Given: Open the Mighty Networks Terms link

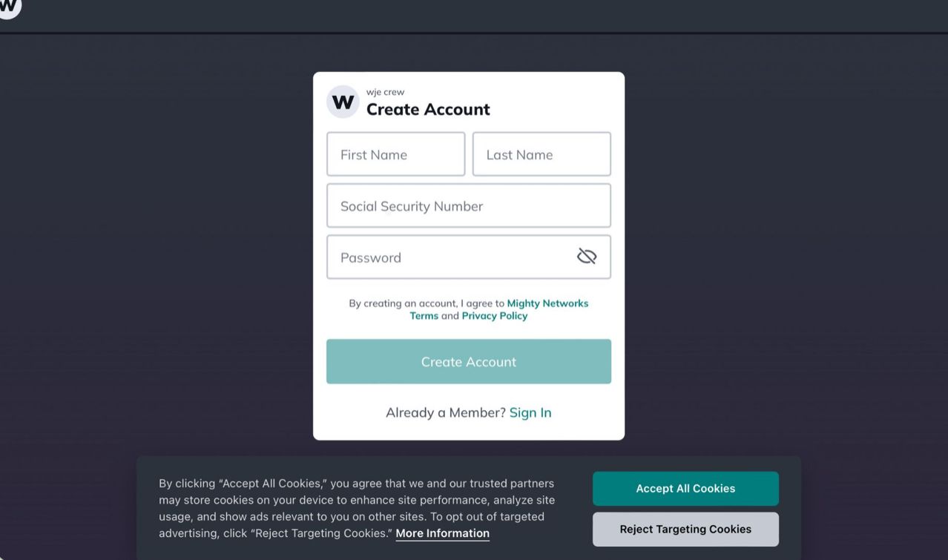Looking at the screenshot, I should (x=547, y=303).
